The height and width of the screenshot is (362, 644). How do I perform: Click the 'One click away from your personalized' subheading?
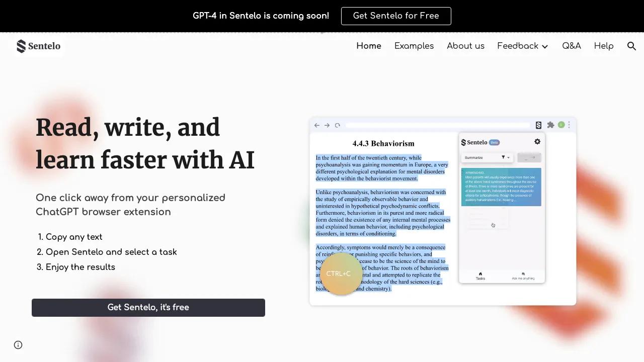[130, 198]
